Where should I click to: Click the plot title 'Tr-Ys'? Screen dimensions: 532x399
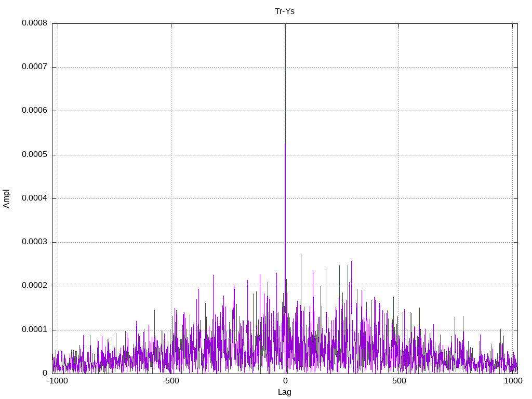click(285, 11)
